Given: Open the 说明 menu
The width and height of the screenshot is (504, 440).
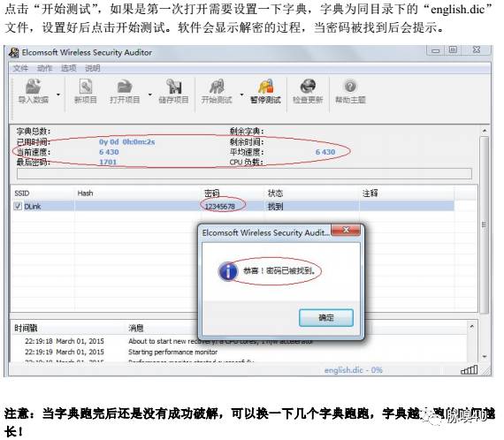Looking at the screenshot, I should tap(93, 68).
